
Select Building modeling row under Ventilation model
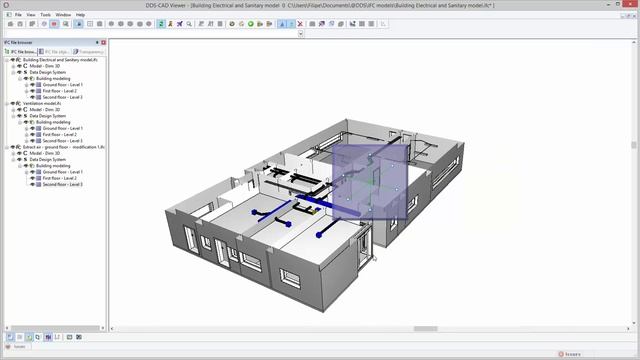point(53,122)
